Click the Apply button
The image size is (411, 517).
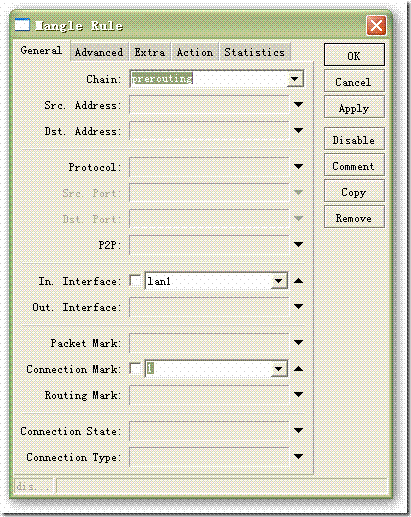pos(354,108)
